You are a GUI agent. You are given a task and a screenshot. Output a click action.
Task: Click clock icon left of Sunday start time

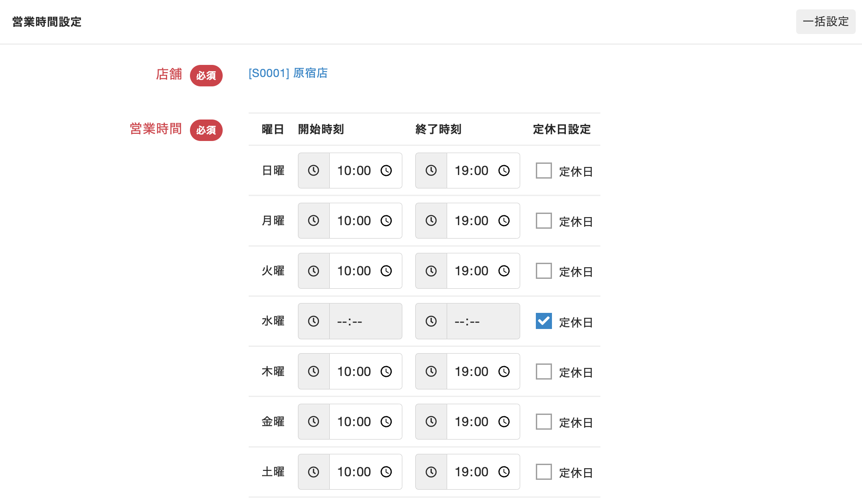(x=314, y=171)
